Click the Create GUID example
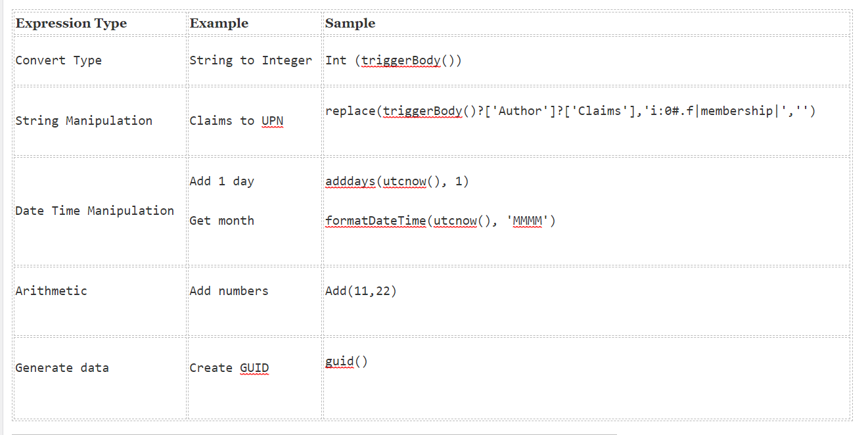 coord(229,368)
